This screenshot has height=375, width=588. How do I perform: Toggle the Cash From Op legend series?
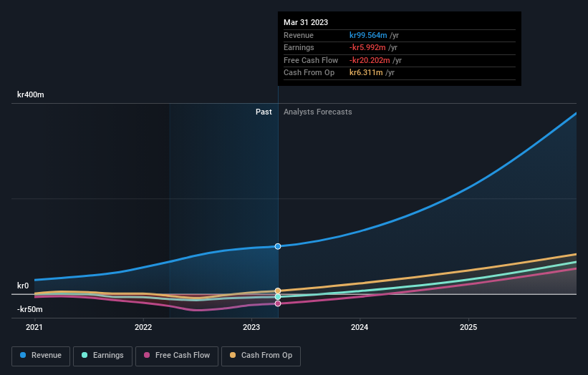tap(261, 356)
